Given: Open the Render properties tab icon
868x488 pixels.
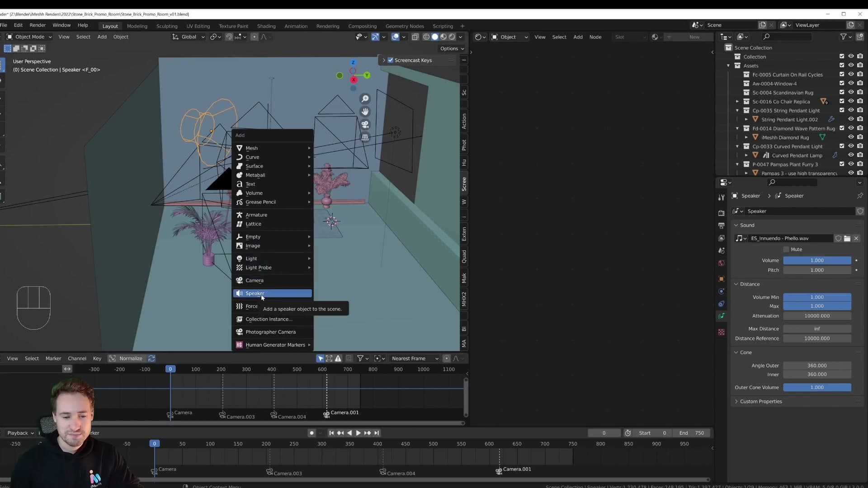Looking at the screenshot, I should [721, 213].
